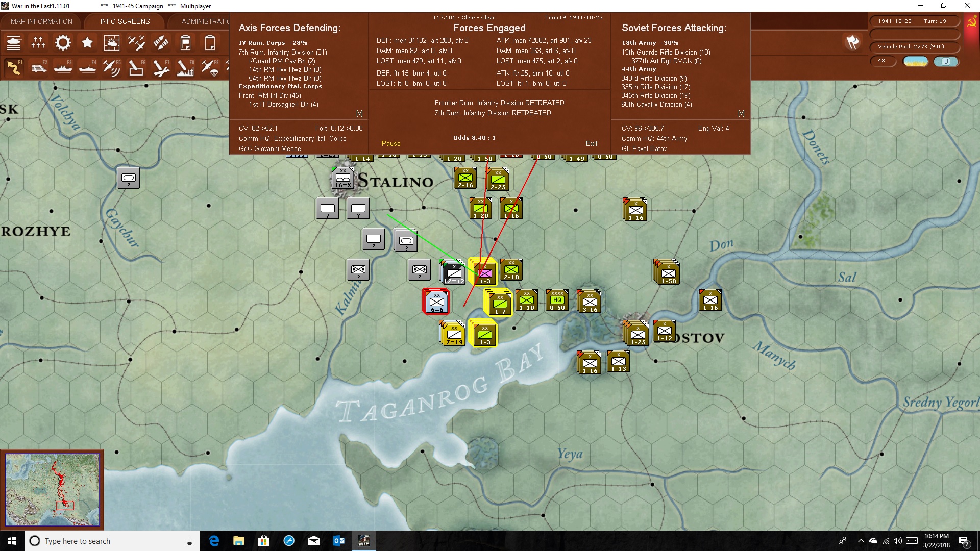Select the pink 4-3 Soviet unit stack
Image resolution: width=980 pixels, height=551 pixels.
[484, 272]
